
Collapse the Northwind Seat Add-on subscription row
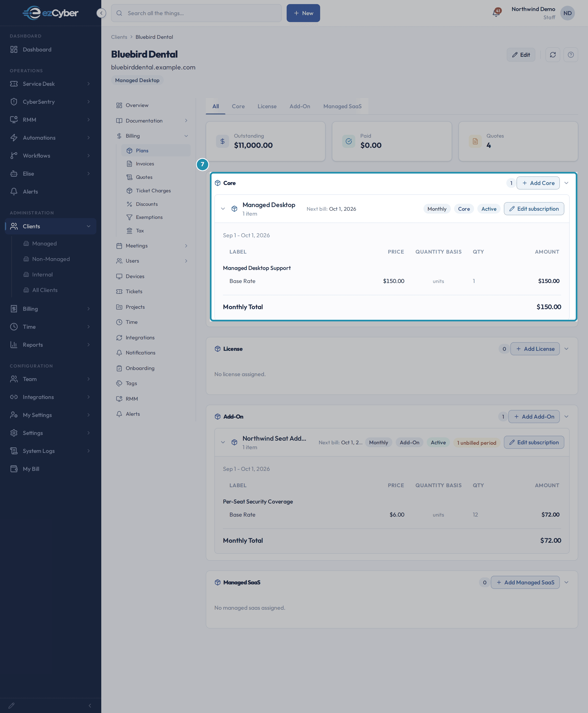coord(223,442)
